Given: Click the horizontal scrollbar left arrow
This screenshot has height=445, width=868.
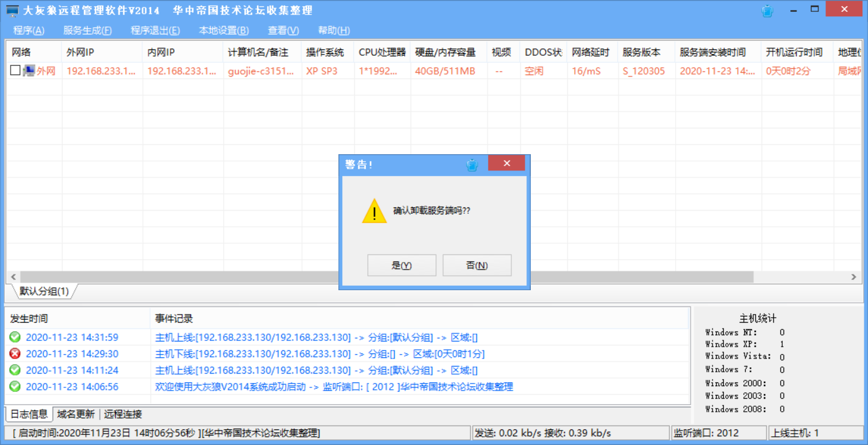Looking at the screenshot, I should (13, 277).
